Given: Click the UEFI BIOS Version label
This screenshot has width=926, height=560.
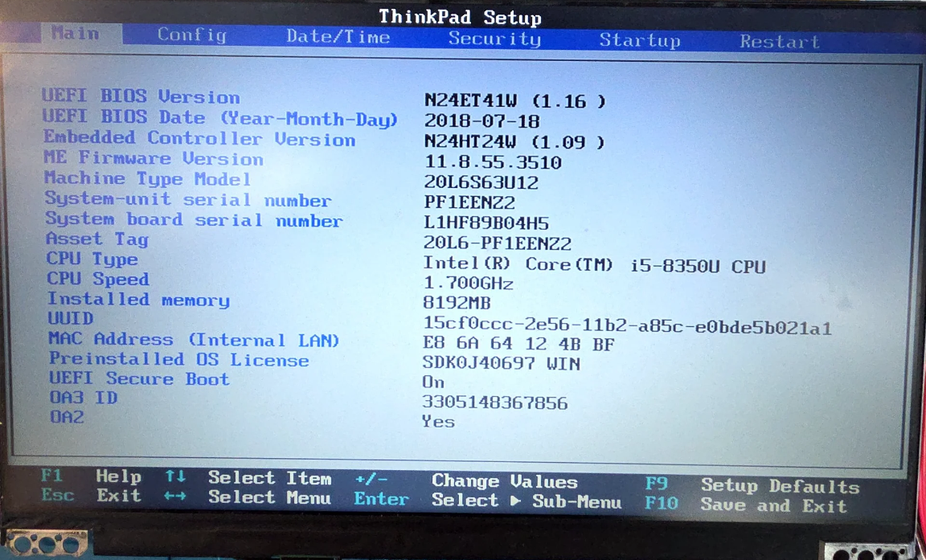Looking at the screenshot, I should coord(141,96).
